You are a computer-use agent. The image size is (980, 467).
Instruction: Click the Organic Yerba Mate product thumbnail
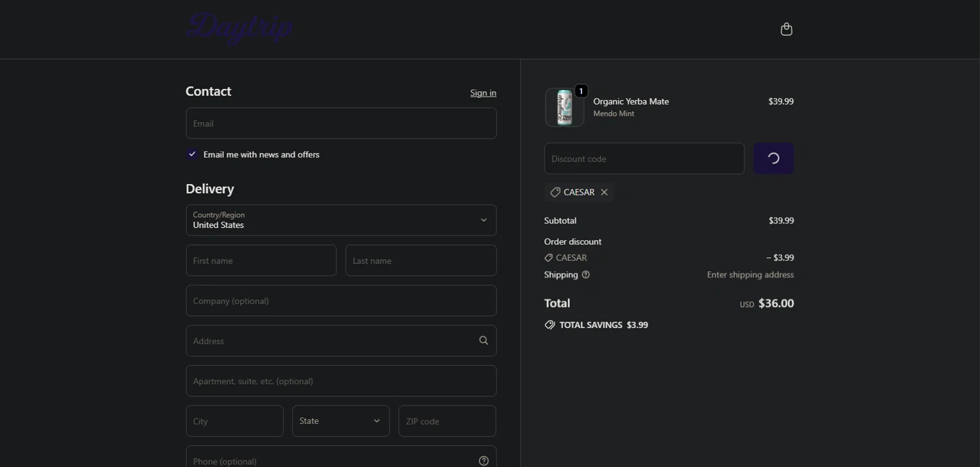[x=564, y=108]
